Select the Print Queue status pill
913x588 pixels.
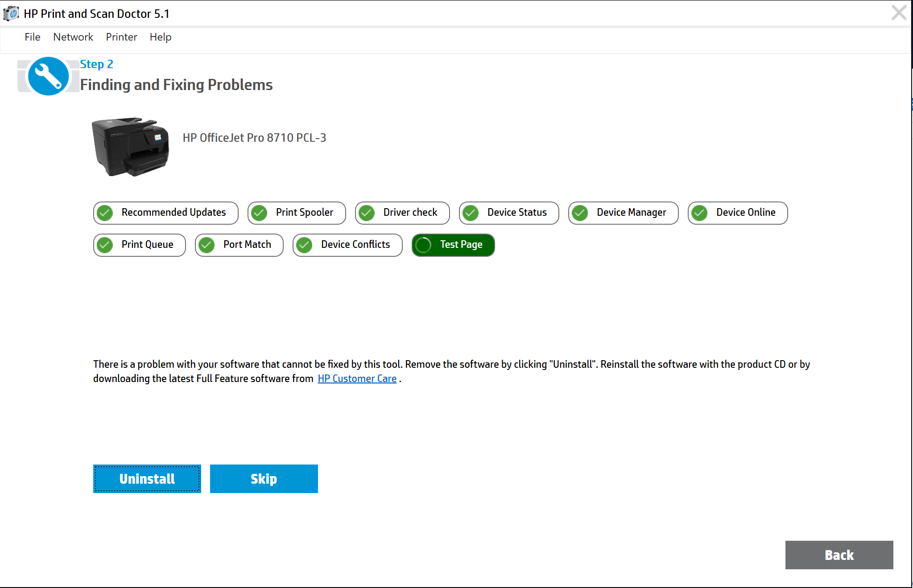coord(139,245)
